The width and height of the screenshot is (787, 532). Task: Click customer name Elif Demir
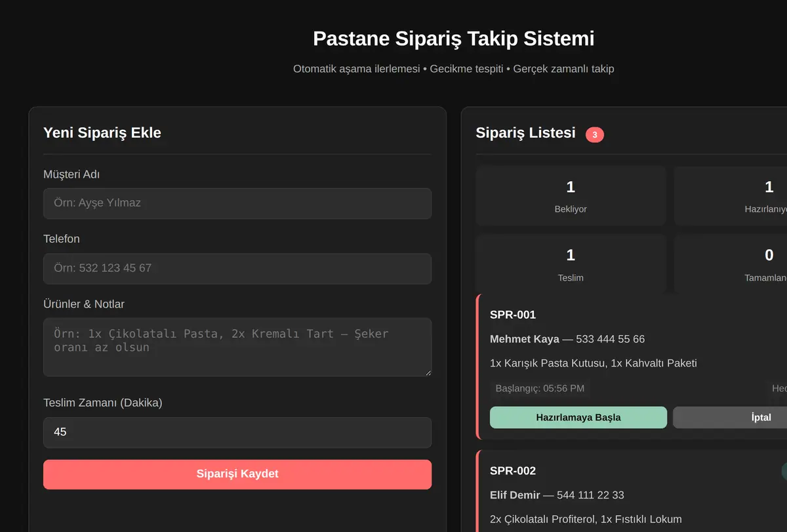[x=515, y=495]
